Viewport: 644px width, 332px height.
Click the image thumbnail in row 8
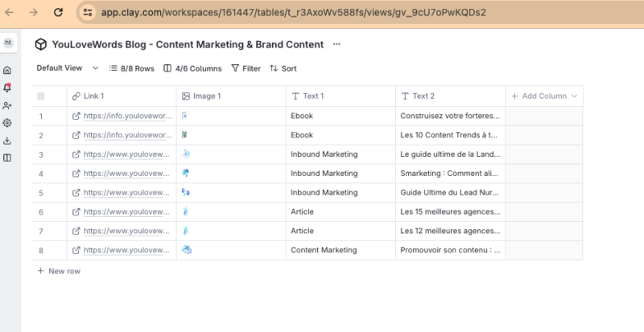[187, 250]
